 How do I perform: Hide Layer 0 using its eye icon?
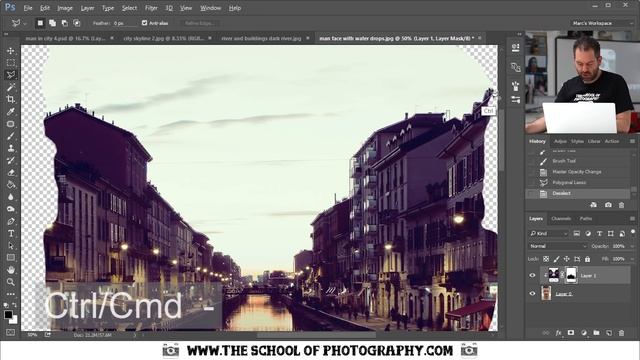point(532,293)
